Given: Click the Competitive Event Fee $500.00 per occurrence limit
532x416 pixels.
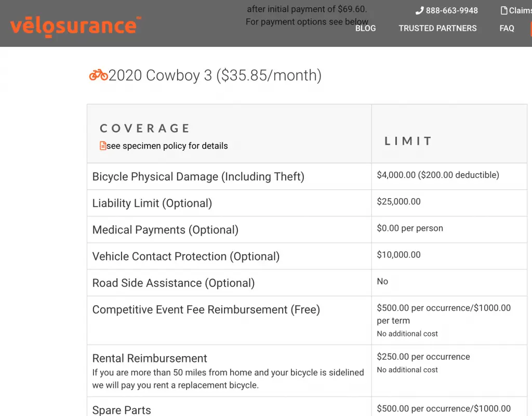Looking at the screenshot, I should click(444, 314).
